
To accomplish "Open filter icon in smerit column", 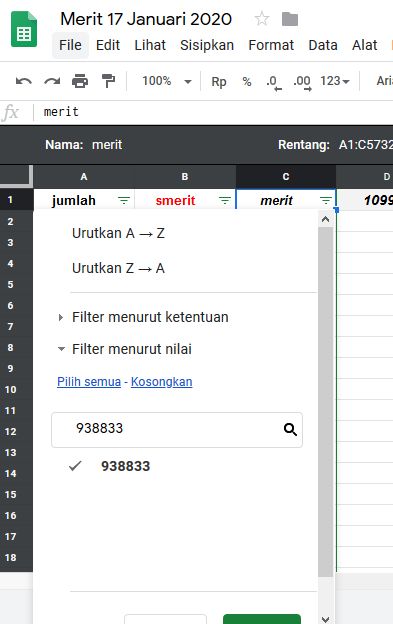I will (x=225, y=200).
